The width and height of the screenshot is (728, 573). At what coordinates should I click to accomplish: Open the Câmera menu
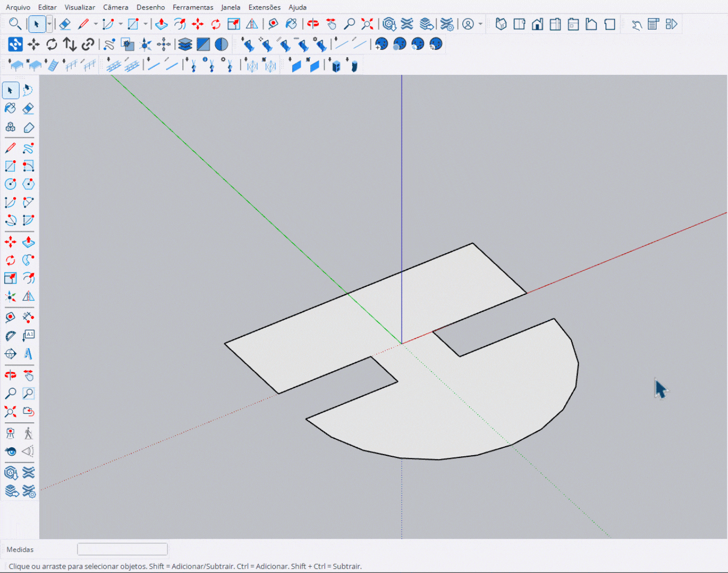(x=116, y=7)
